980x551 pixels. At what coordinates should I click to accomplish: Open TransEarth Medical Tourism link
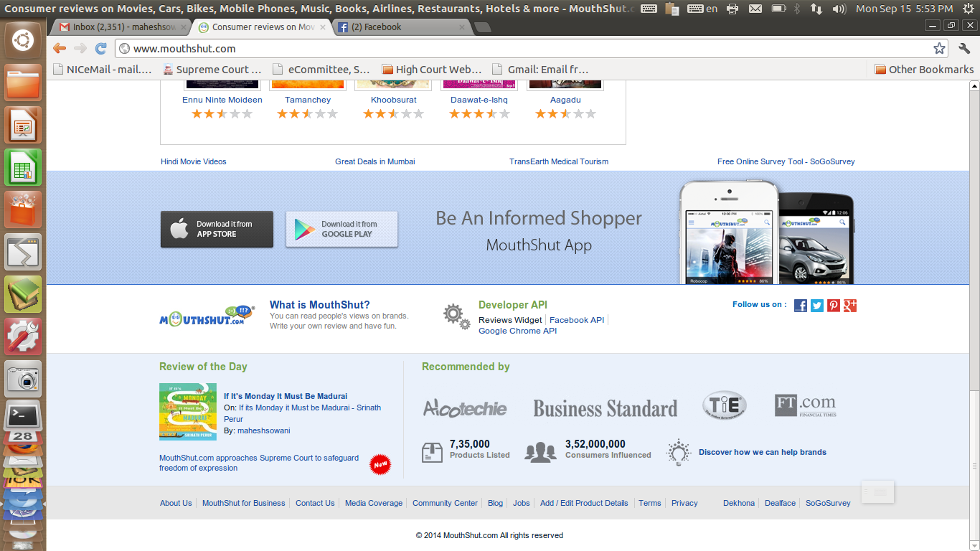coord(559,161)
